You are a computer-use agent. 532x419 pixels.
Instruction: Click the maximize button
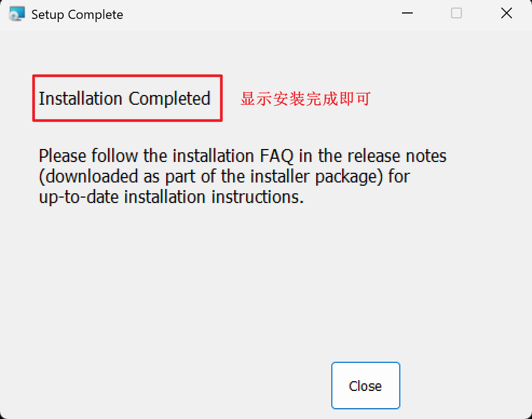click(x=456, y=13)
